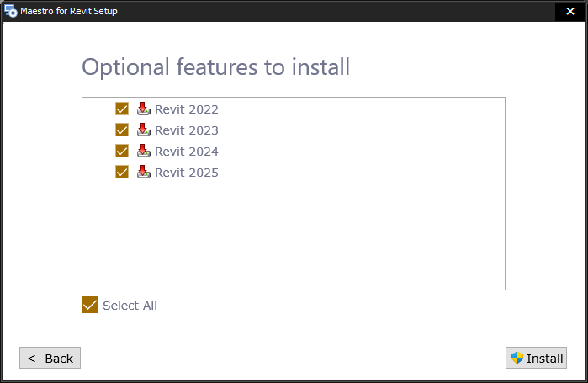The image size is (588, 383).
Task: Click the UAC shield icon on Install
Action: [x=516, y=358]
